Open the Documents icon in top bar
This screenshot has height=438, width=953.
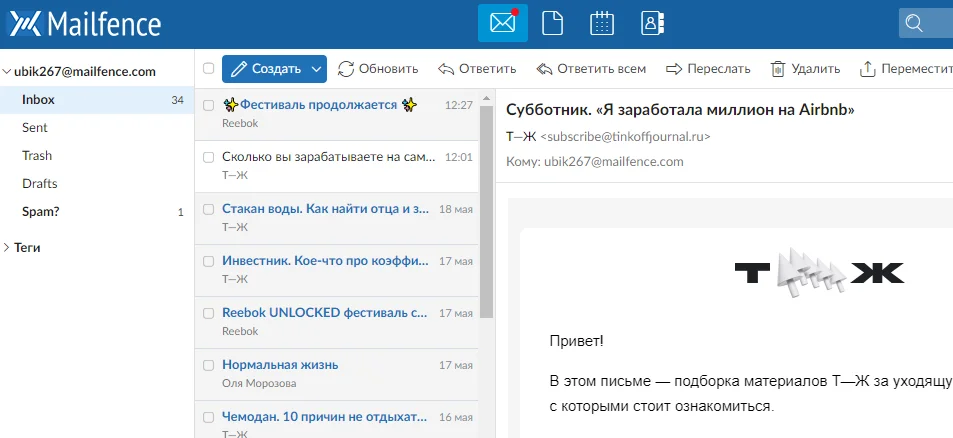pyautogui.click(x=551, y=23)
